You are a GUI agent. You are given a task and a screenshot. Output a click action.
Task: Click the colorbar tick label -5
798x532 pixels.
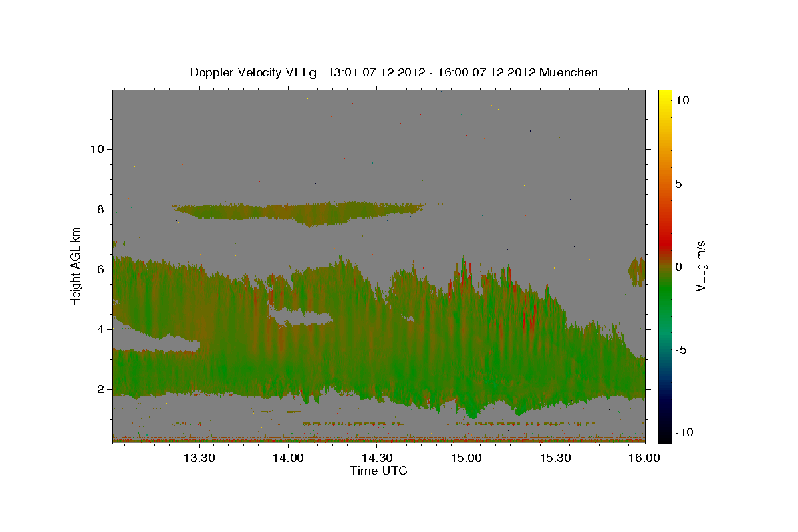[x=680, y=350]
